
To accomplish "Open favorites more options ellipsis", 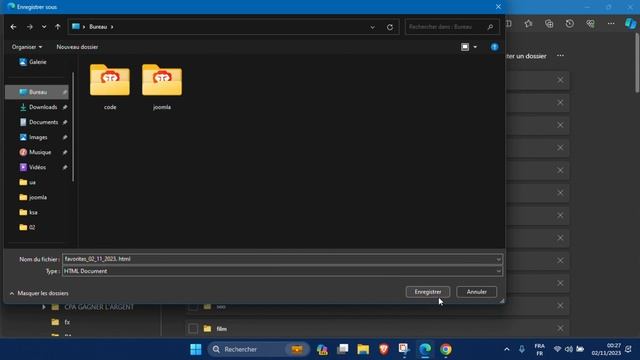I will [560, 56].
